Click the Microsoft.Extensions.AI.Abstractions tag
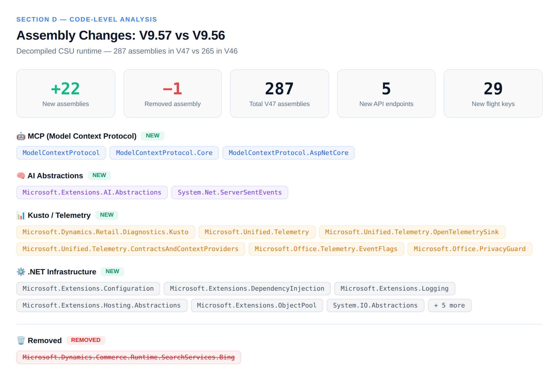This screenshot has width=559, height=392. [92, 193]
